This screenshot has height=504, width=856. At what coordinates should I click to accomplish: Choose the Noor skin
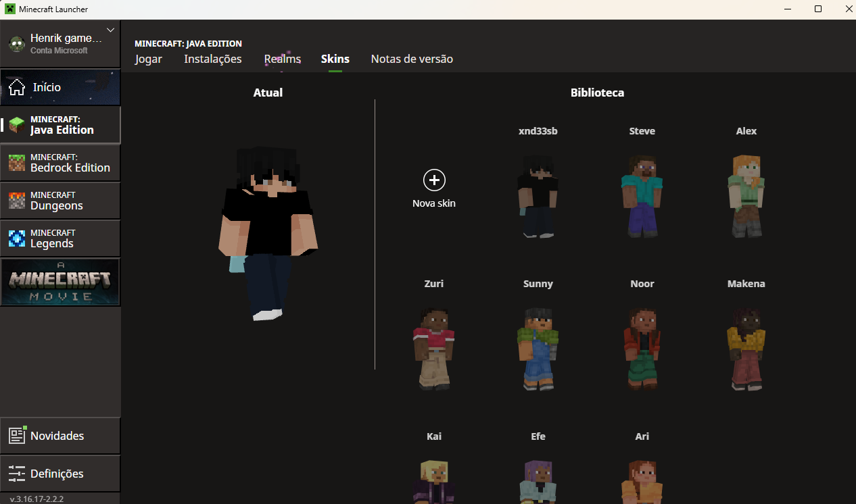[642, 349]
